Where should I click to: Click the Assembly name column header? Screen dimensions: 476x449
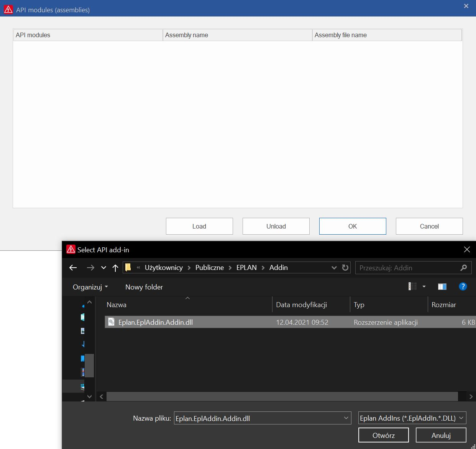[x=238, y=35]
